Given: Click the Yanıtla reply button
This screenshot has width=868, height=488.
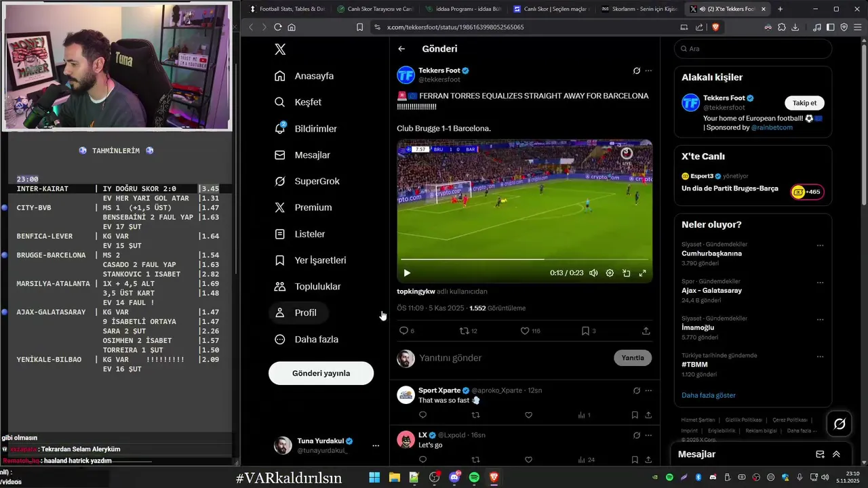Looking at the screenshot, I should (x=633, y=358).
